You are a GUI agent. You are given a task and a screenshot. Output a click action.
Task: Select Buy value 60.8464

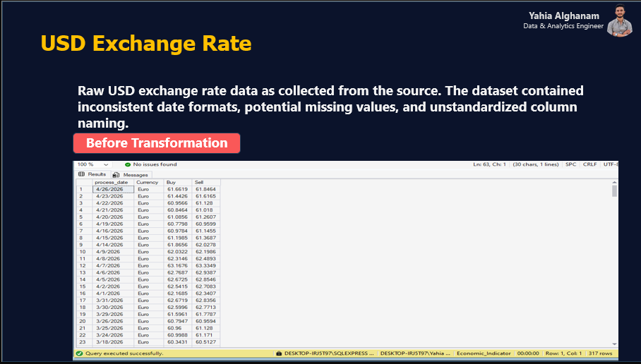pyautogui.click(x=177, y=210)
